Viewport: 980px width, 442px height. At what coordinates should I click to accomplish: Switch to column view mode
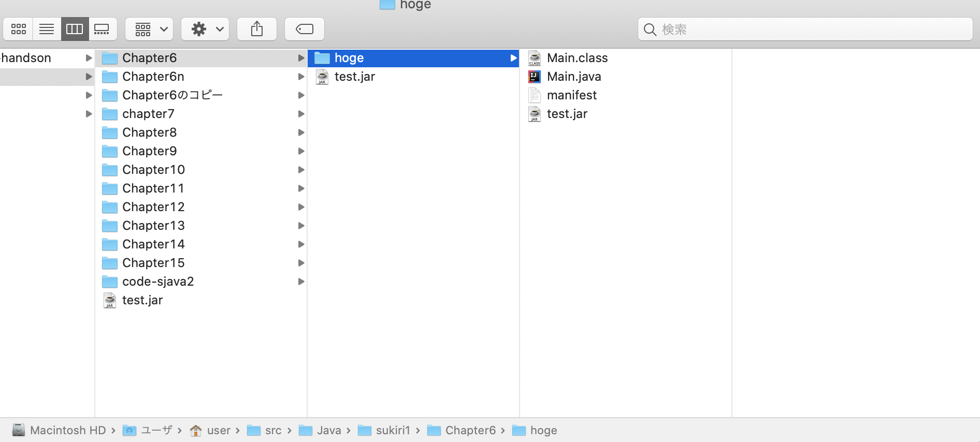75,29
